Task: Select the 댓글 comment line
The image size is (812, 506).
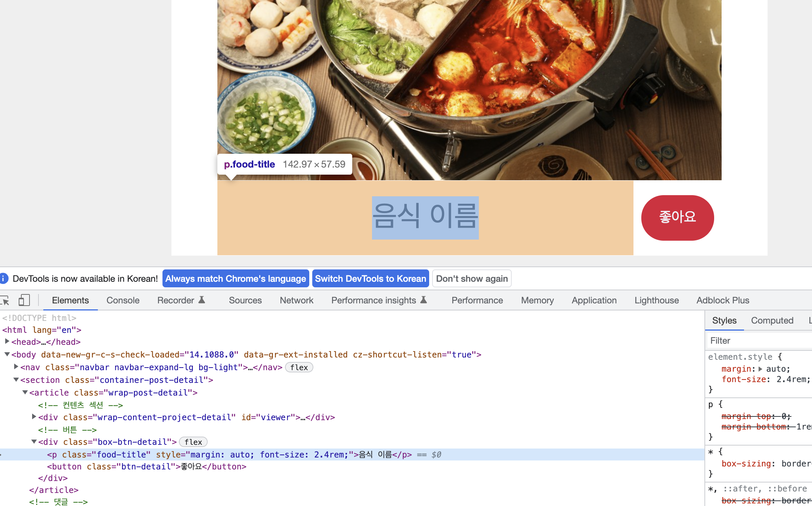Action: pos(58,502)
